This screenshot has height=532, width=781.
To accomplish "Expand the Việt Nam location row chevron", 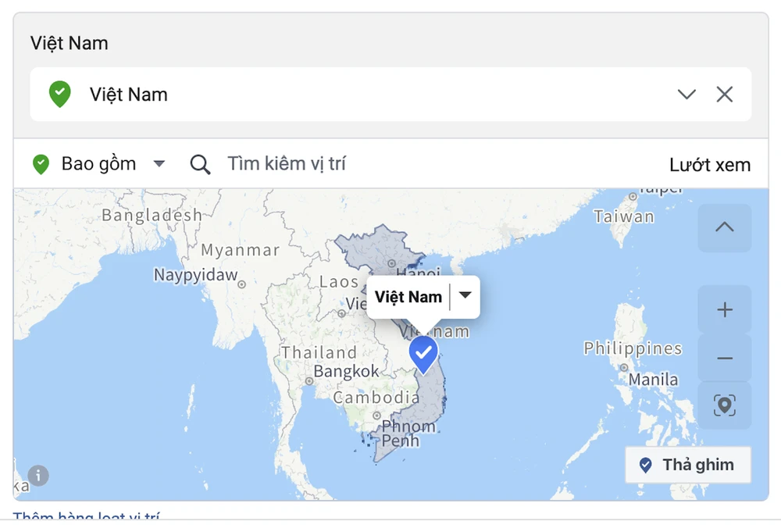I will (x=686, y=95).
